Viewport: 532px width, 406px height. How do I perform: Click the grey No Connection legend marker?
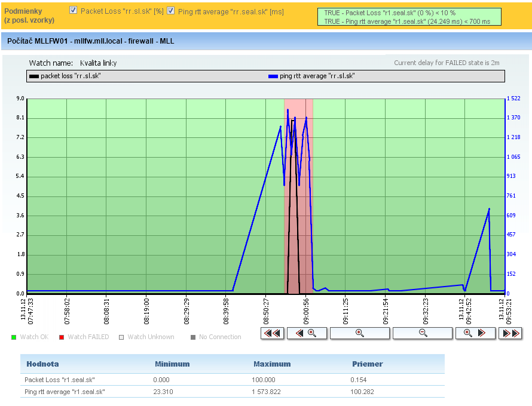[x=193, y=337]
